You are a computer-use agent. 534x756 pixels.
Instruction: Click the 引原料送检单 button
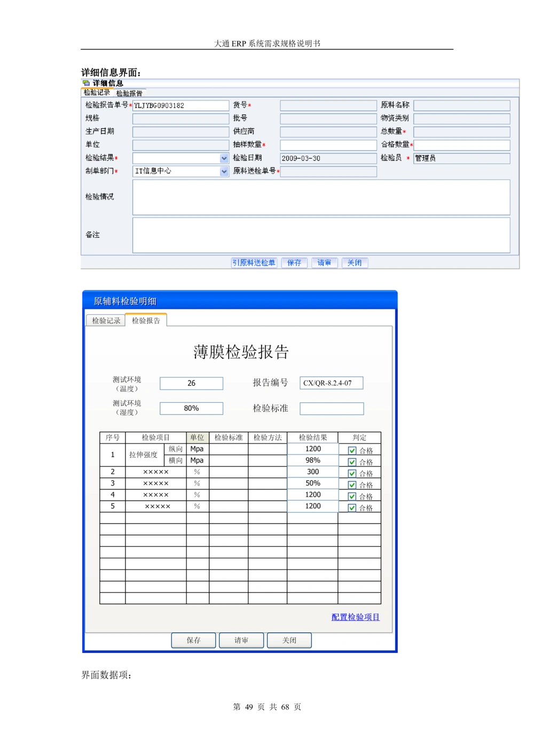[254, 262]
